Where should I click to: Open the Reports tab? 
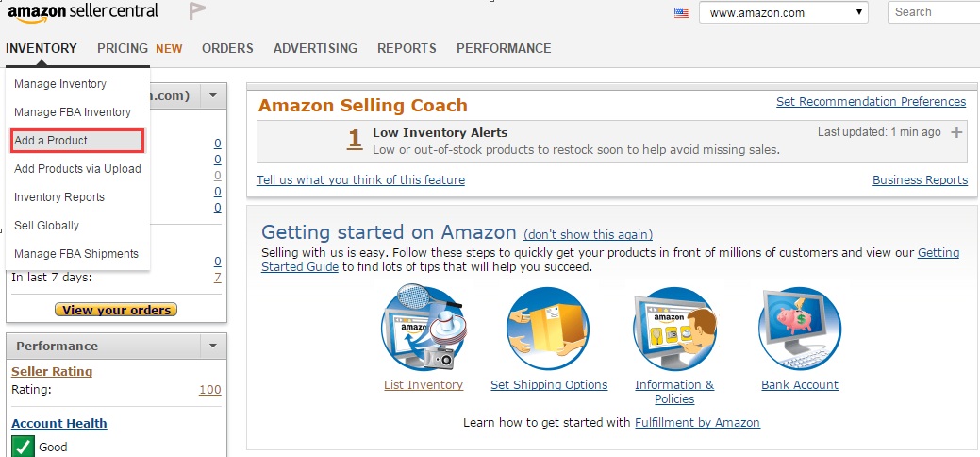point(407,48)
